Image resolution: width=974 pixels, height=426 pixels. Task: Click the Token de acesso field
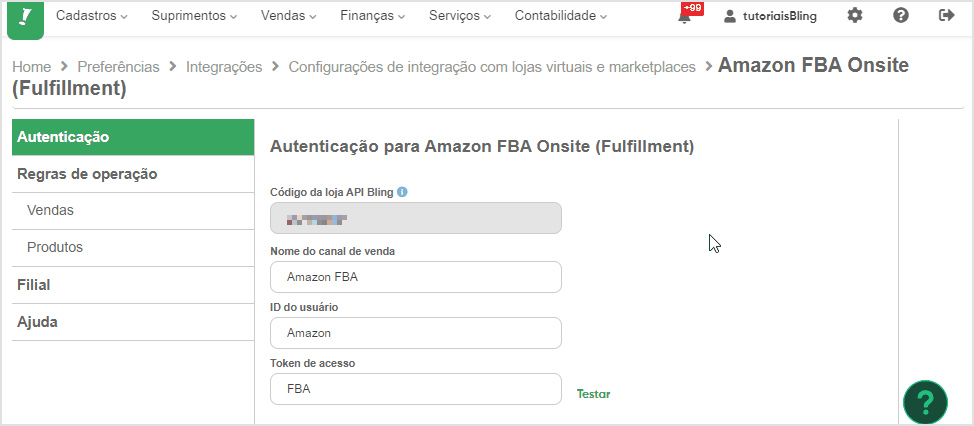[x=416, y=389]
